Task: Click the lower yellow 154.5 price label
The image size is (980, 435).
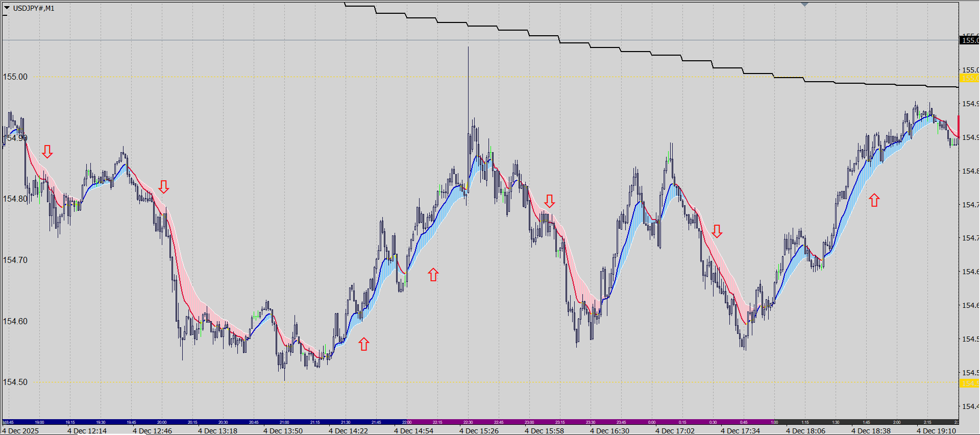Action: click(x=969, y=383)
